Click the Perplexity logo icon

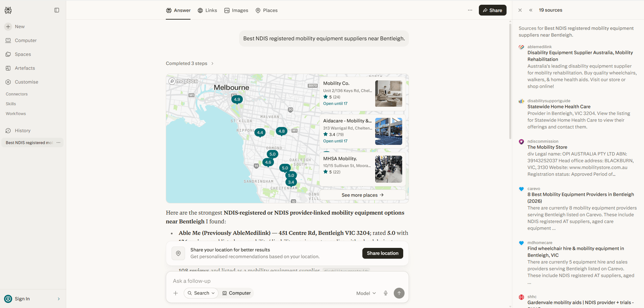pos(8,10)
